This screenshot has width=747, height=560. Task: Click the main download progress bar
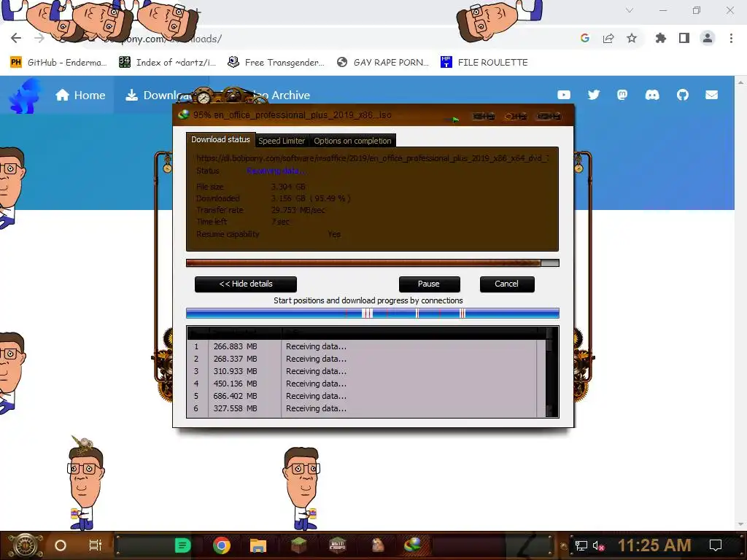[x=373, y=262]
